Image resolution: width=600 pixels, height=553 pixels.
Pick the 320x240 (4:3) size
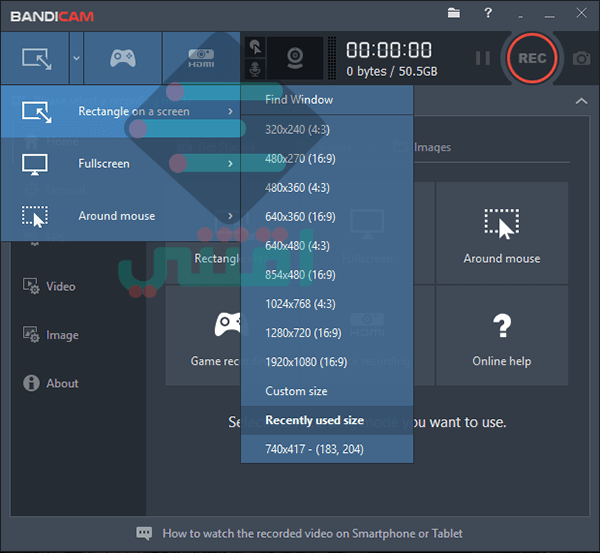[327, 130]
